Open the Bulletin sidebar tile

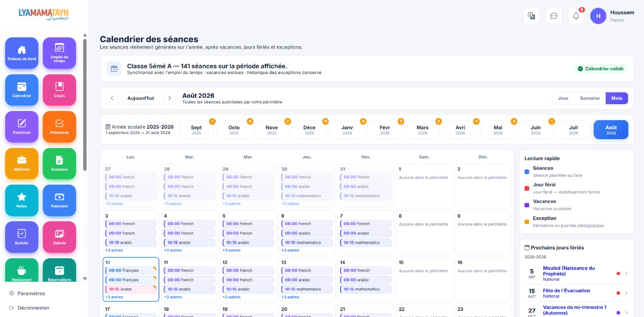pyautogui.click(x=22, y=237)
